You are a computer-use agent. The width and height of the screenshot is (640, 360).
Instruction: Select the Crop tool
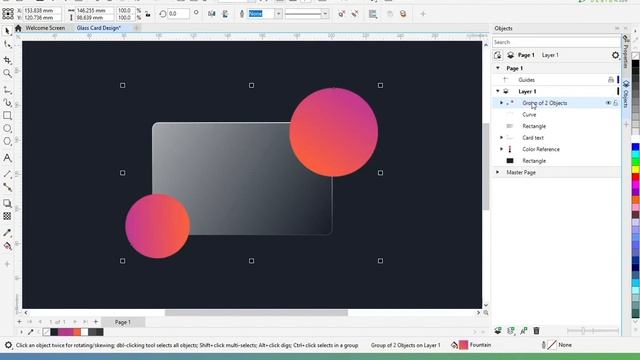[7, 60]
